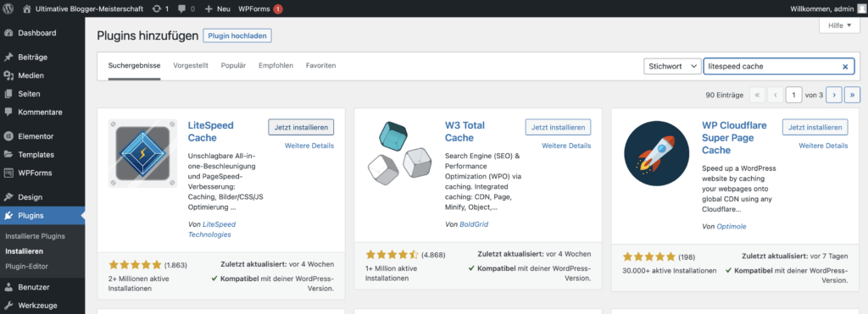Expand the Hilfe help panel

pyautogui.click(x=839, y=25)
